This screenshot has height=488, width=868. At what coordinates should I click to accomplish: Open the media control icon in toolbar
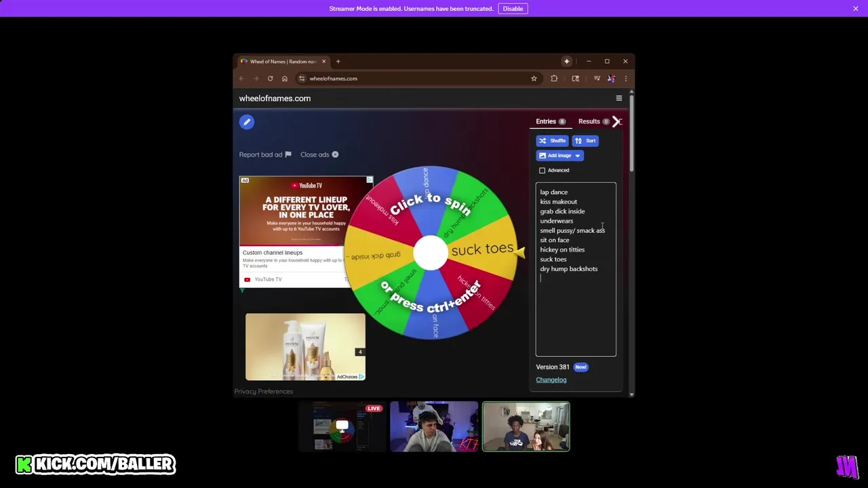point(597,79)
